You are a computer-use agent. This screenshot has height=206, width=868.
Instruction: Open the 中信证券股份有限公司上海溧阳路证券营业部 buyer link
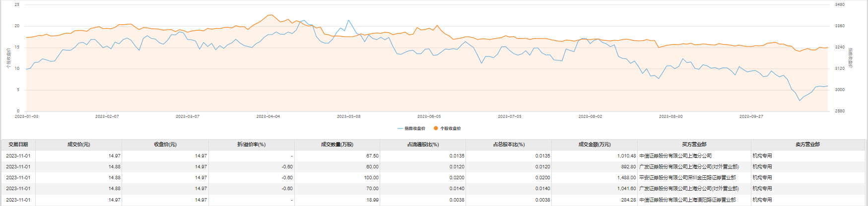687,200
